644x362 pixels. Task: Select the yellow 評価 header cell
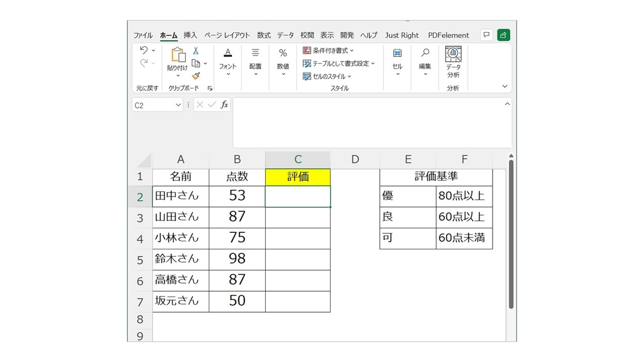(298, 177)
